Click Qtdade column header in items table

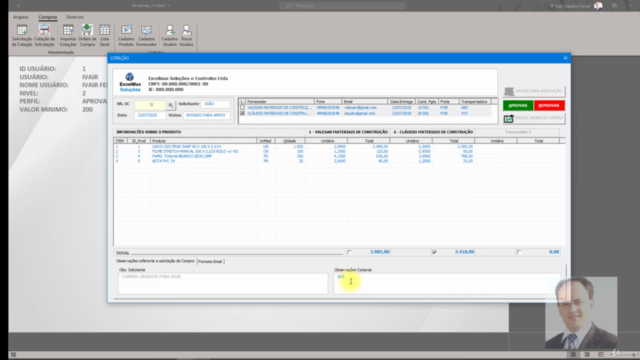(x=289, y=141)
